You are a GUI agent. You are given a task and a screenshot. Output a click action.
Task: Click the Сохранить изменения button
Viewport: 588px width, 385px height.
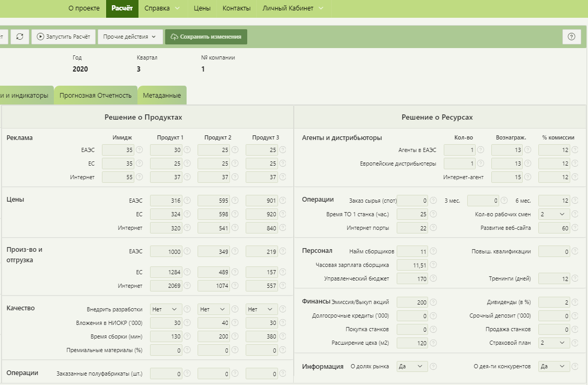pos(206,37)
